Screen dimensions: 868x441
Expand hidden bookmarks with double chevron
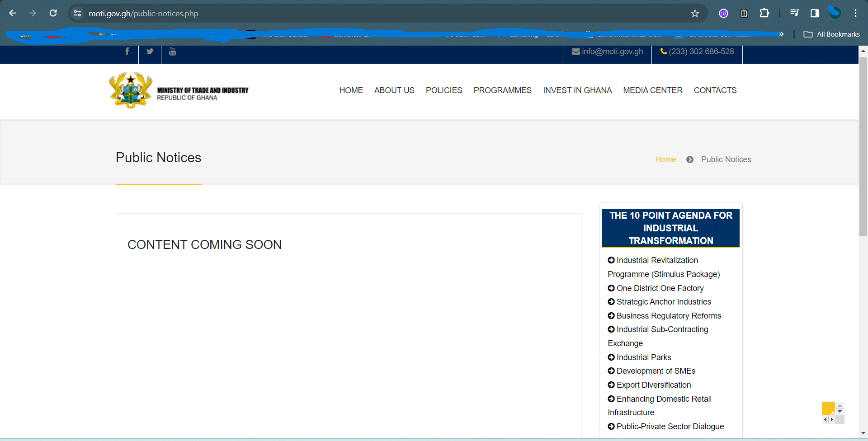[781, 34]
